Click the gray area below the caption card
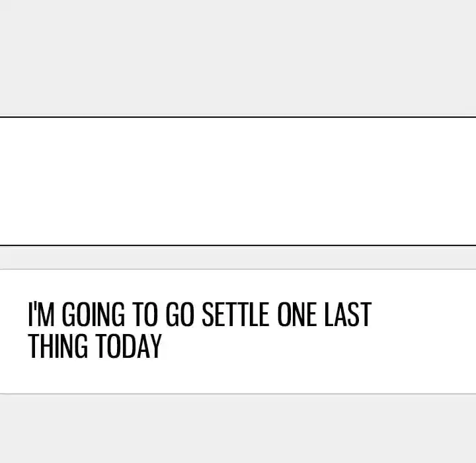This screenshot has height=463, width=476. [x=238, y=429]
